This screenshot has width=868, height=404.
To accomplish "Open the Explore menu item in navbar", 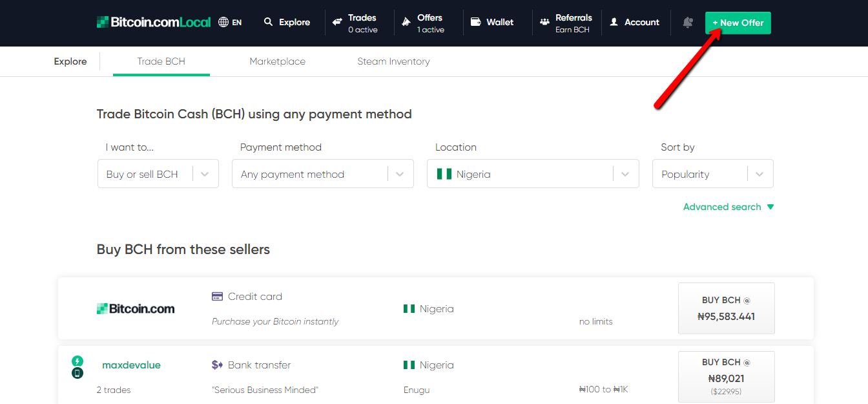I will tap(287, 22).
